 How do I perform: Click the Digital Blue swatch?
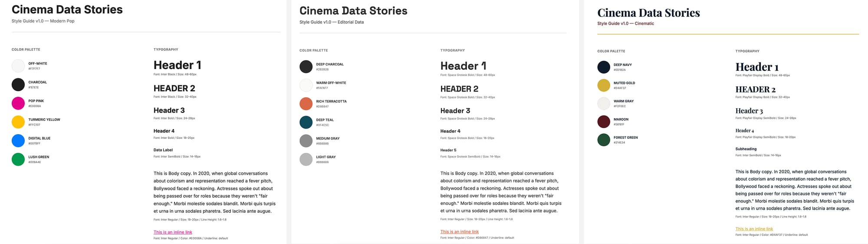point(18,141)
